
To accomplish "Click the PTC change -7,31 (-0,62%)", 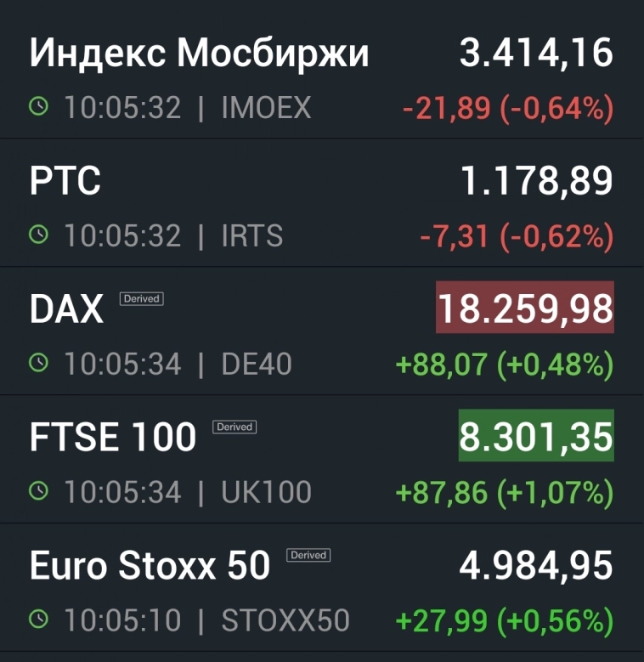I will 517,236.
